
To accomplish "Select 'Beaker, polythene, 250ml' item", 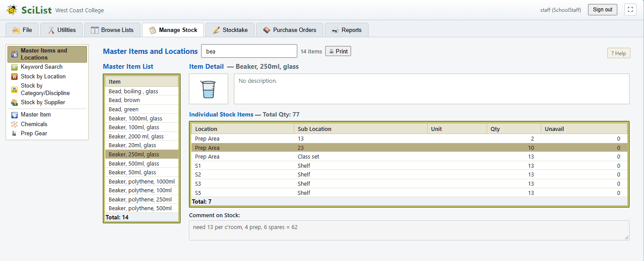I will click(x=142, y=199).
